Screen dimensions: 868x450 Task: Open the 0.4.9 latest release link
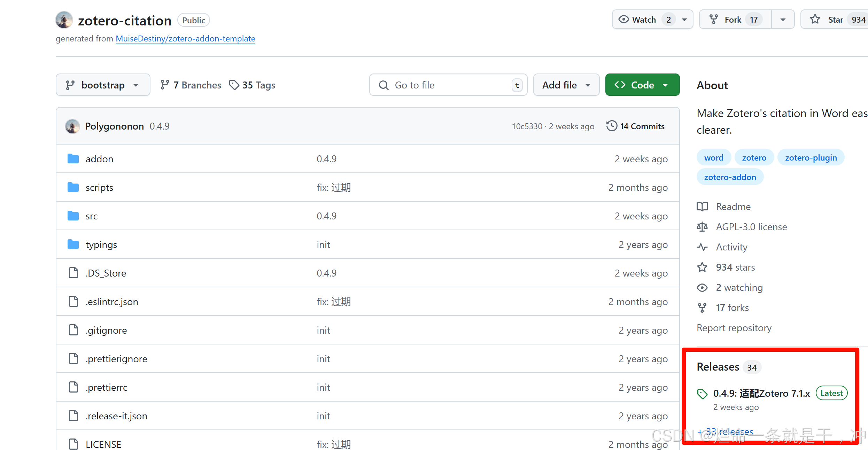tap(761, 393)
